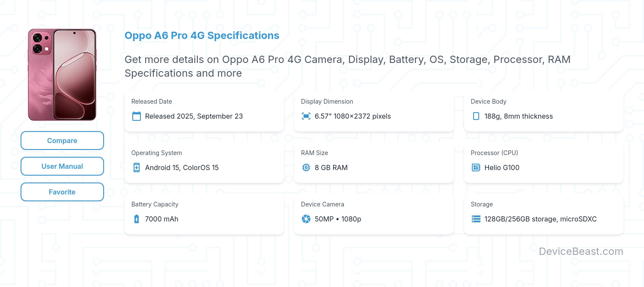644x287 pixels.
Task: Select the memory chip icon beside 8 GB RAM
Action: click(x=306, y=167)
